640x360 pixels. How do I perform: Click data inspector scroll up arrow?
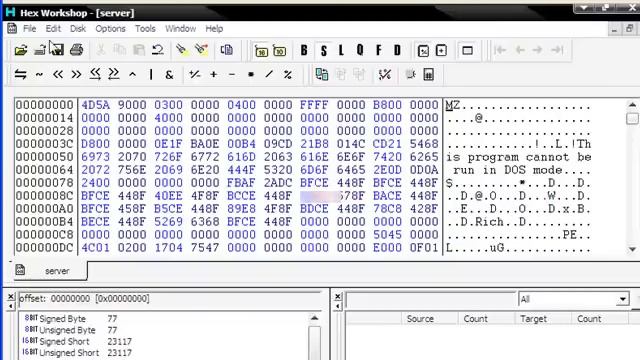pos(314,318)
